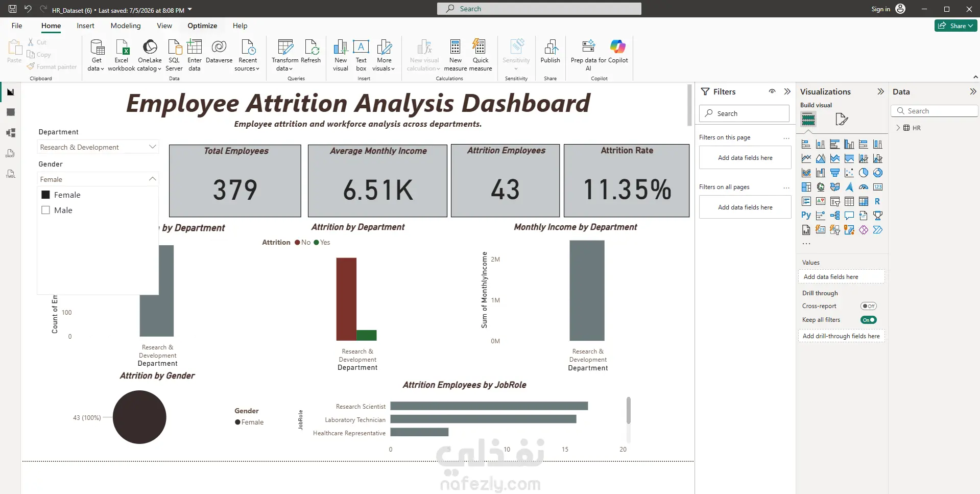Viewport: 980px width, 494px height.
Task: Click the title bar Search box
Action: click(539, 9)
